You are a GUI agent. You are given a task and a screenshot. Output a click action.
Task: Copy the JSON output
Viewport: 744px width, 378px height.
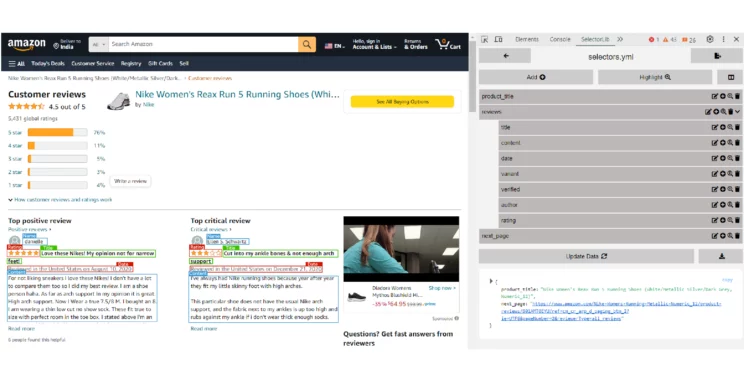pyautogui.click(x=727, y=280)
